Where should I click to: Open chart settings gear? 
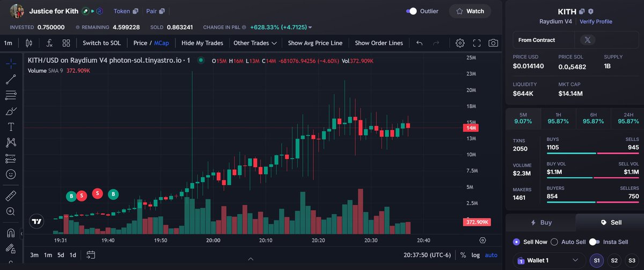tap(460, 43)
